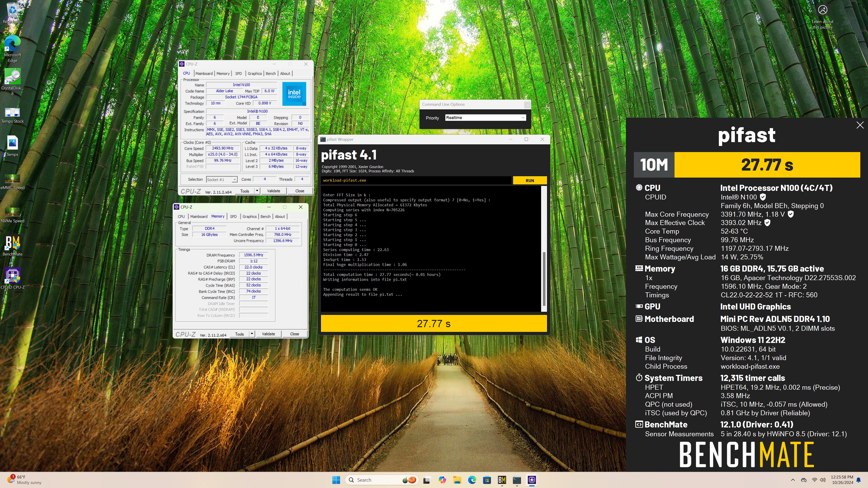Switch to Mainboard tab in upper CPU-Z
Viewport: 868px width, 488px height.
click(x=204, y=73)
